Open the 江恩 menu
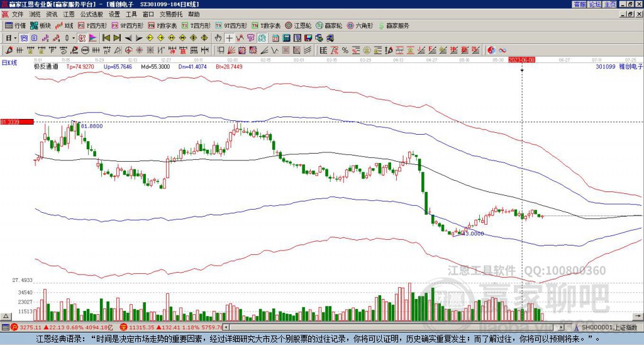The height and width of the screenshot is (345, 644). [x=69, y=14]
